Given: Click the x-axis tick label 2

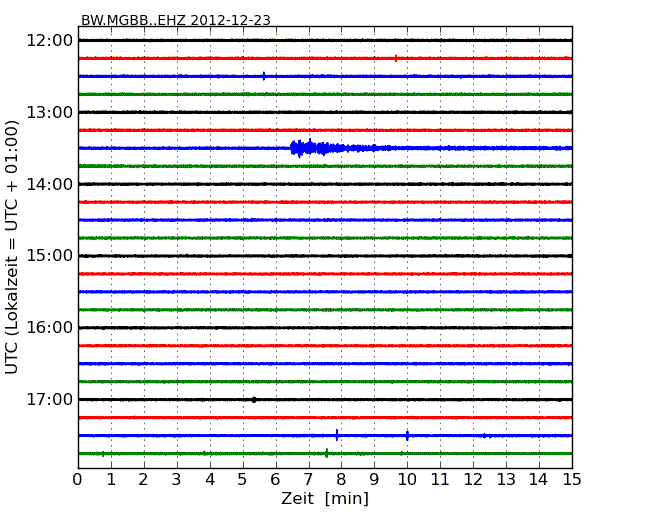Looking at the screenshot, I should click(143, 480).
